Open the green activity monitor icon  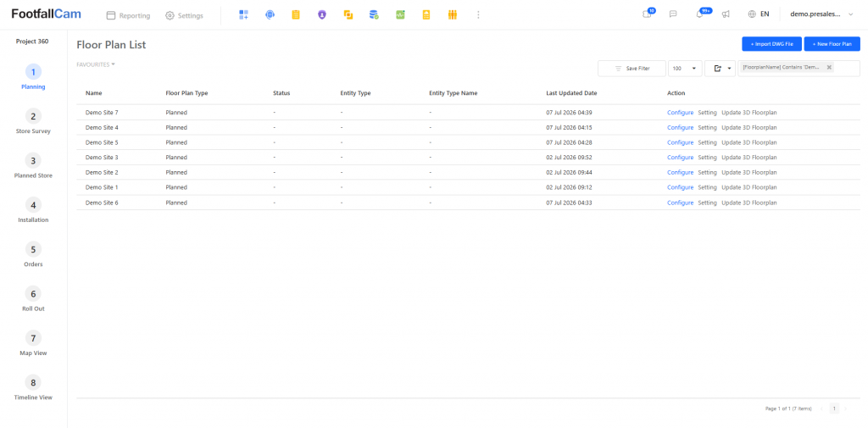coord(400,15)
